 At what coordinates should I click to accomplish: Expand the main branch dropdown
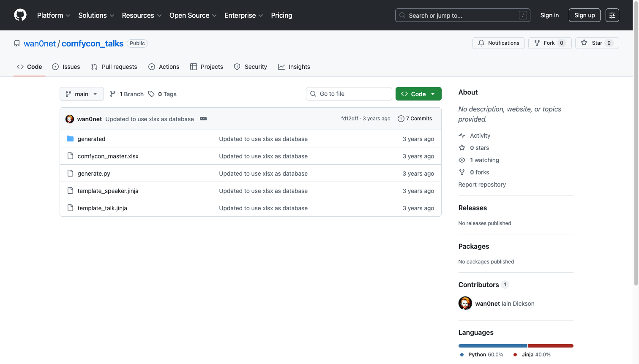pos(82,94)
